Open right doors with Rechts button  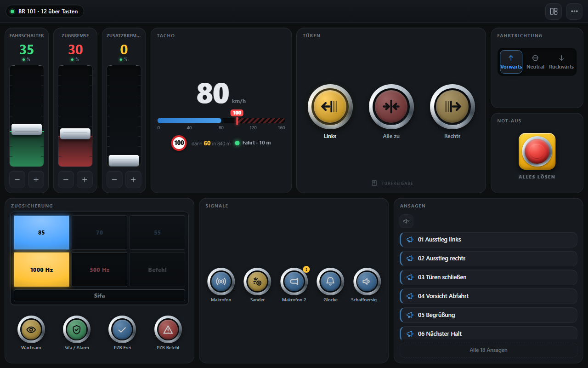[x=452, y=107]
